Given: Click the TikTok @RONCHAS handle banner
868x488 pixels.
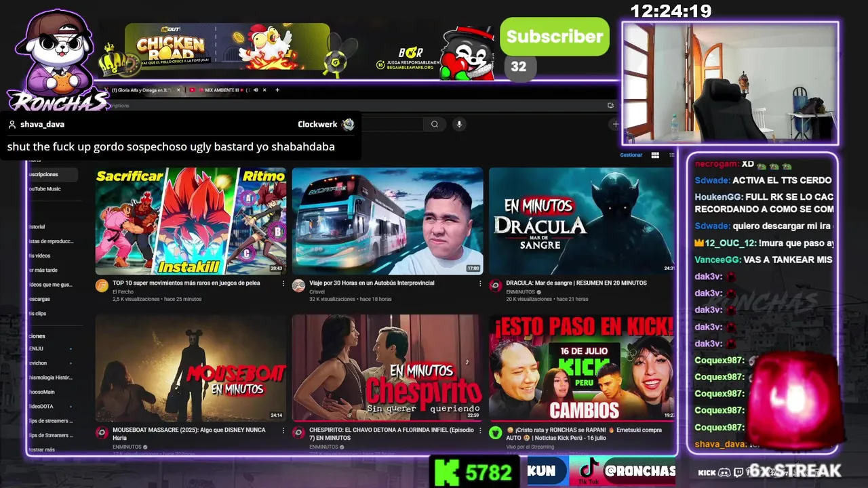Looking at the screenshot, I should pyautogui.click(x=623, y=471).
